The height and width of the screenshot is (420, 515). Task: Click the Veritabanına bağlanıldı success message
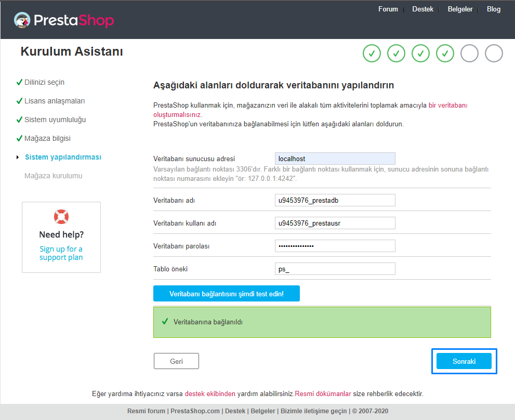pos(322,322)
